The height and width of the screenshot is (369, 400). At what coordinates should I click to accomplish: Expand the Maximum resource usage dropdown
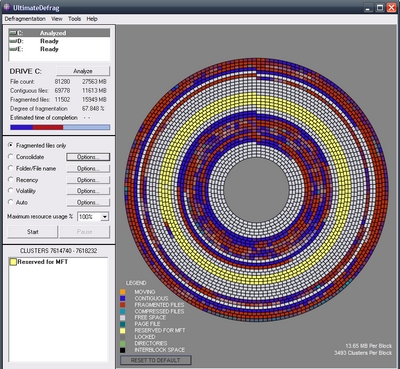tap(105, 217)
